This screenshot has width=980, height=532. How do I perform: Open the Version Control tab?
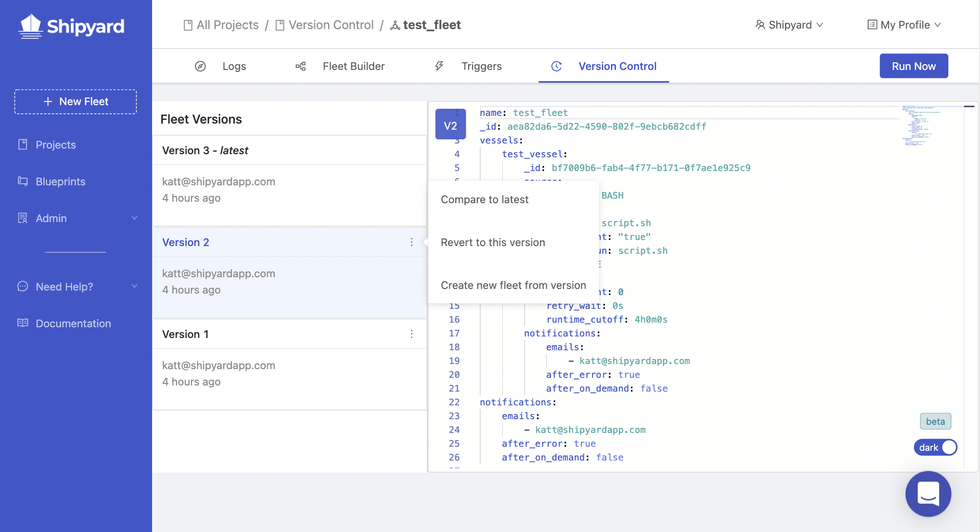604,66
